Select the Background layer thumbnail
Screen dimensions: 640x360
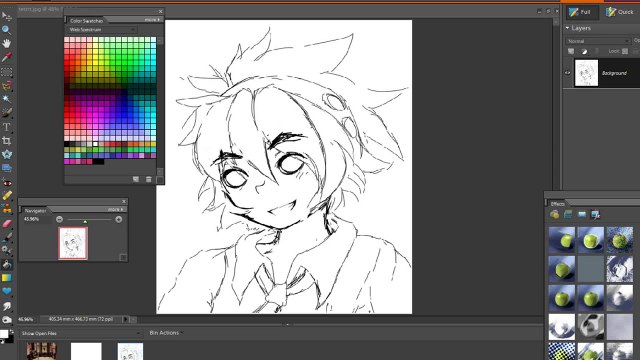click(587, 73)
